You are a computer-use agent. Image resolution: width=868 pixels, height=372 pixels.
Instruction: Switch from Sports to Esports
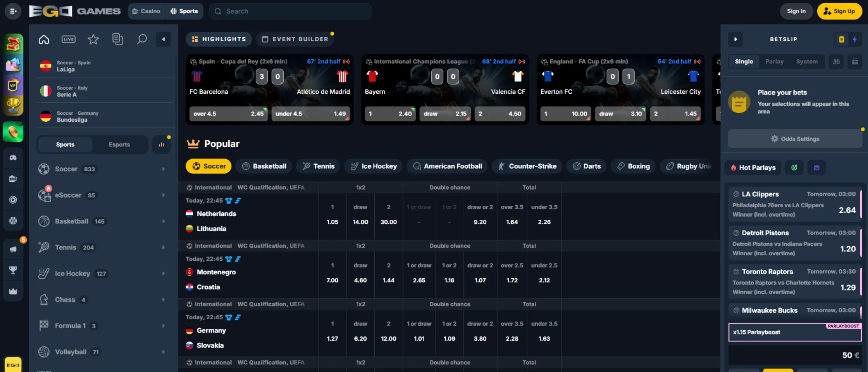[x=119, y=144]
